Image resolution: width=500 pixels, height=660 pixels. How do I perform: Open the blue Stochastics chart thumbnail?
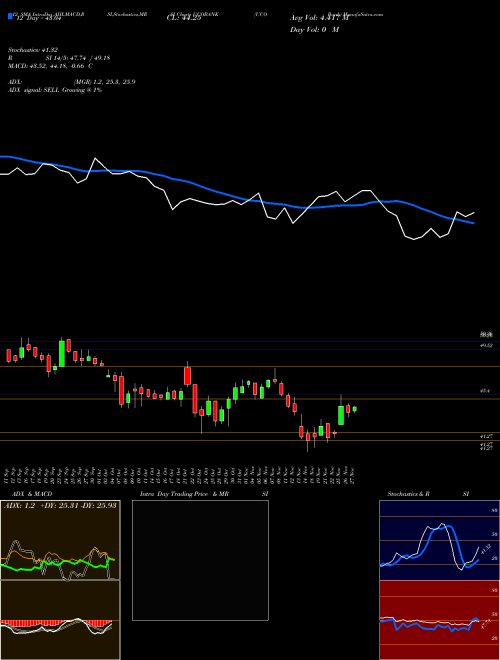(x=439, y=540)
